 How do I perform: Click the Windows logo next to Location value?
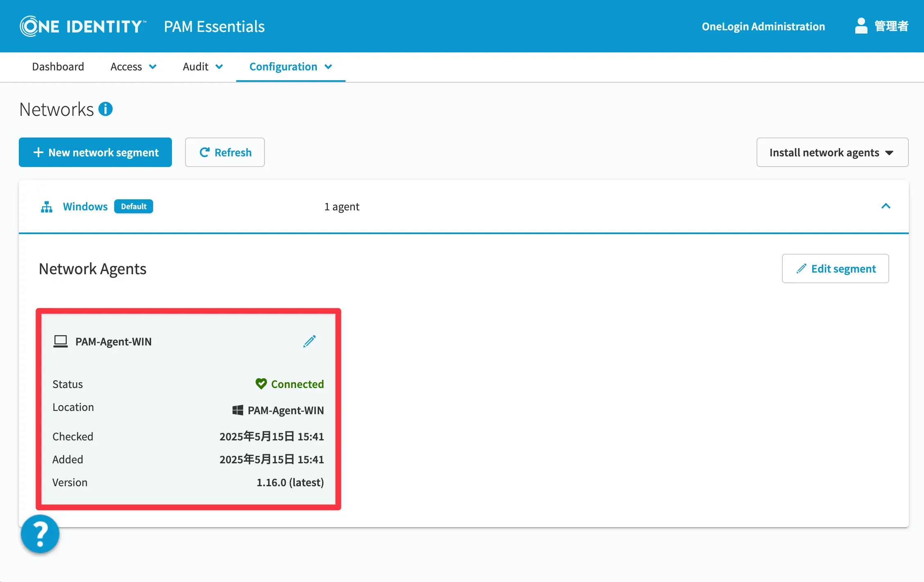click(237, 410)
